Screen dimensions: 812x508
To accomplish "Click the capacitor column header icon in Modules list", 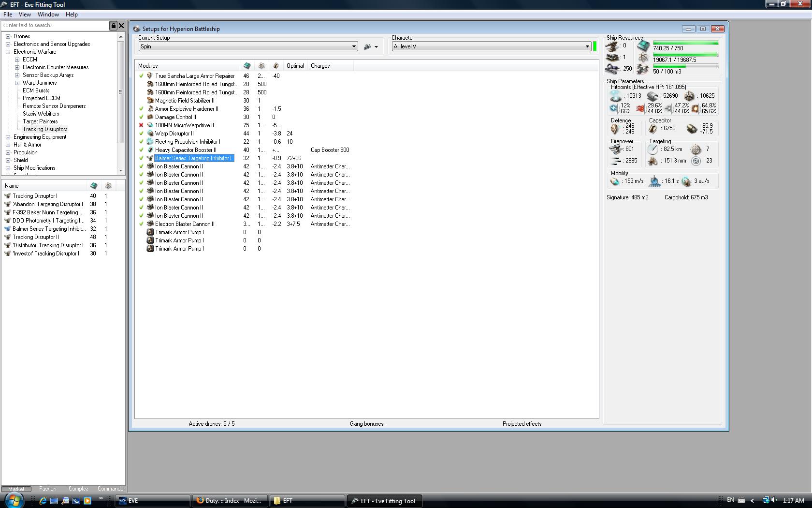I will pyautogui.click(x=276, y=66).
